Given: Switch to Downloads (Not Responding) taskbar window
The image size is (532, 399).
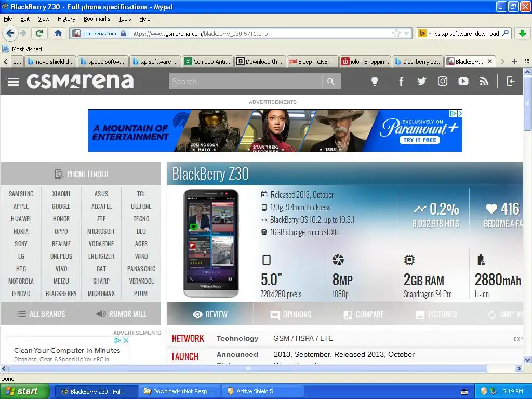Looking at the screenshot, I should click(x=180, y=391).
